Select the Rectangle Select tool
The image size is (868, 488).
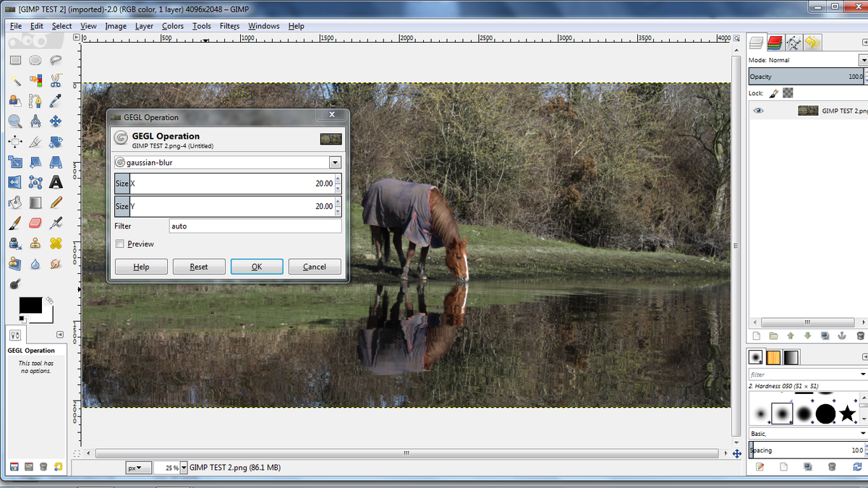(x=14, y=59)
